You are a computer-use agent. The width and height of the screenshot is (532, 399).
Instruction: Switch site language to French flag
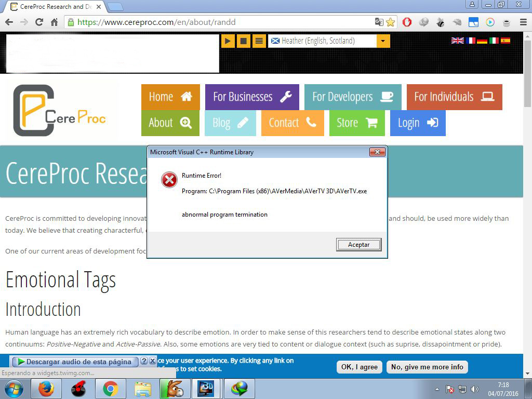click(470, 41)
